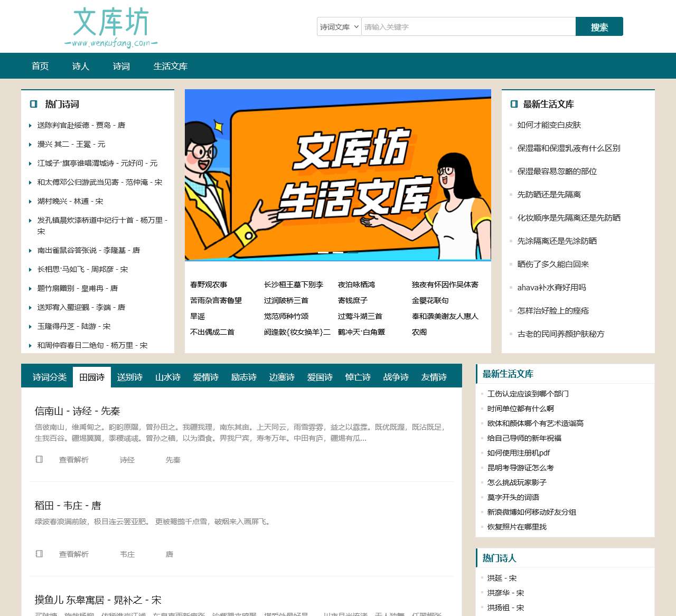Click the arrow bullet before 湖村晚兴
Image resolution: width=676 pixels, height=616 pixels.
(x=30, y=202)
